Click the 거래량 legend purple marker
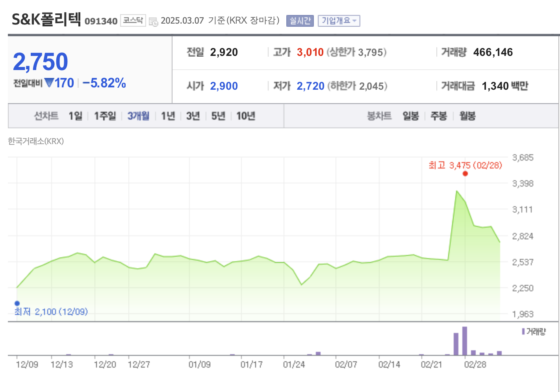Screen dimensions: 560x392 (x=523, y=331)
